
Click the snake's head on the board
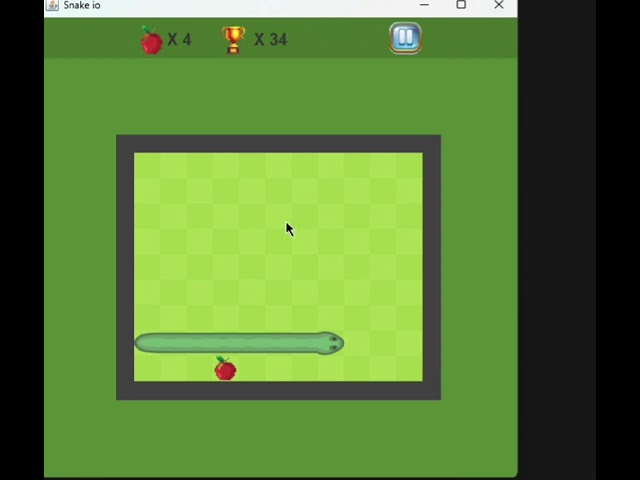click(331, 343)
